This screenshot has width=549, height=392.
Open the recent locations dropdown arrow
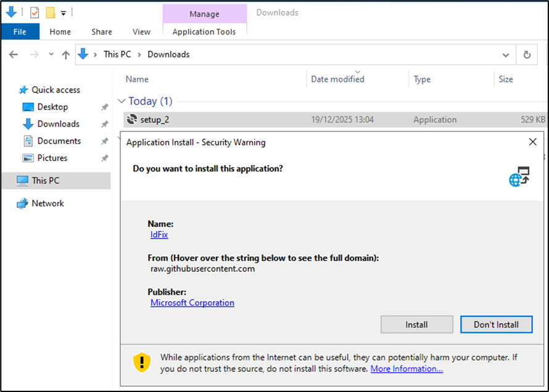tap(51, 55)
